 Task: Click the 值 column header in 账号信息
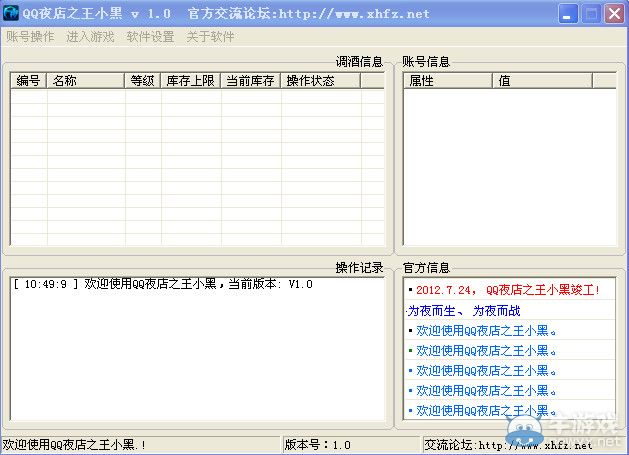pos(542,81)
